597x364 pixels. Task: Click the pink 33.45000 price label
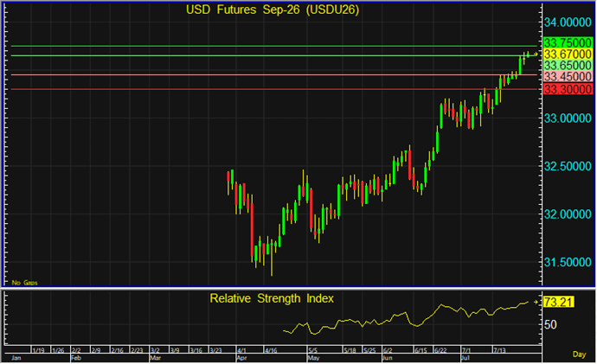(568, 76)
